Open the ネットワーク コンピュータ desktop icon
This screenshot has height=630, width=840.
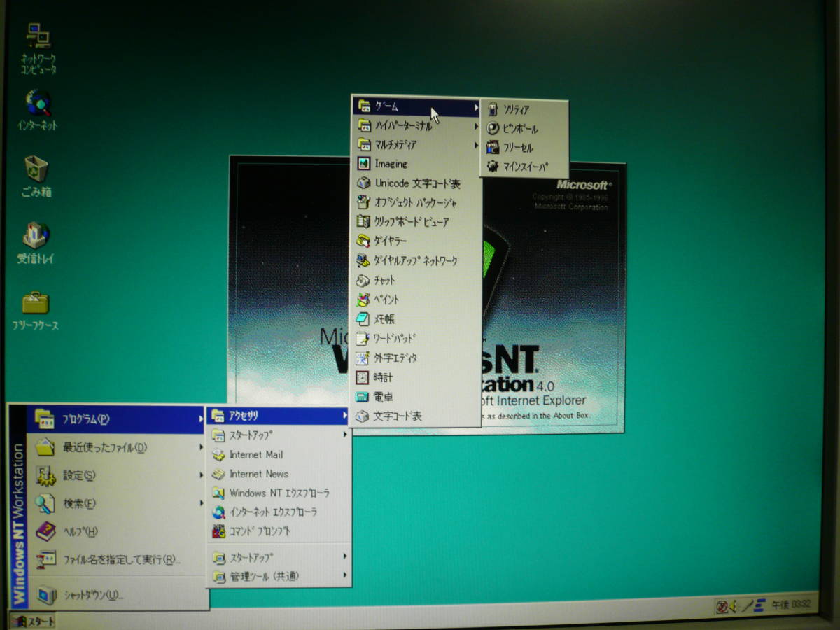coord(38,48)
